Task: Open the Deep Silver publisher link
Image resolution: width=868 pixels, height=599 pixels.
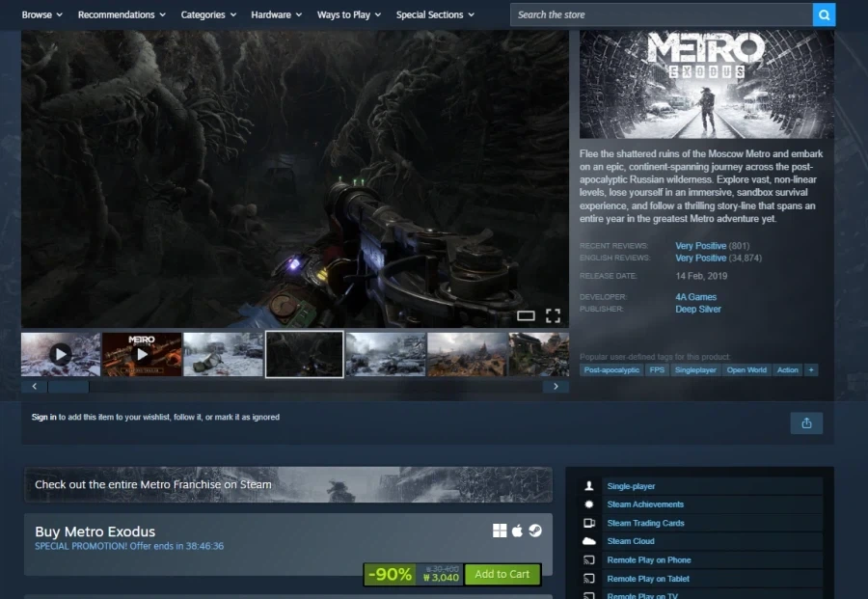Action: tap(698, 309)
